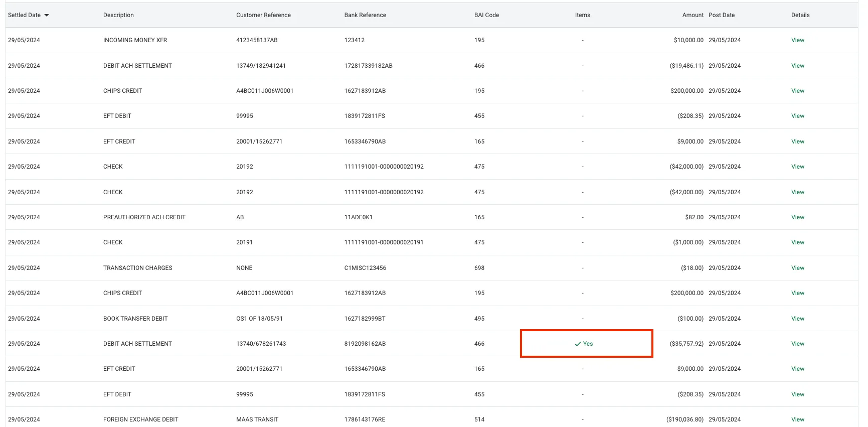
Task: Open View for BOOK TRANSFER DEBIT row
Action: coord(798,319)
